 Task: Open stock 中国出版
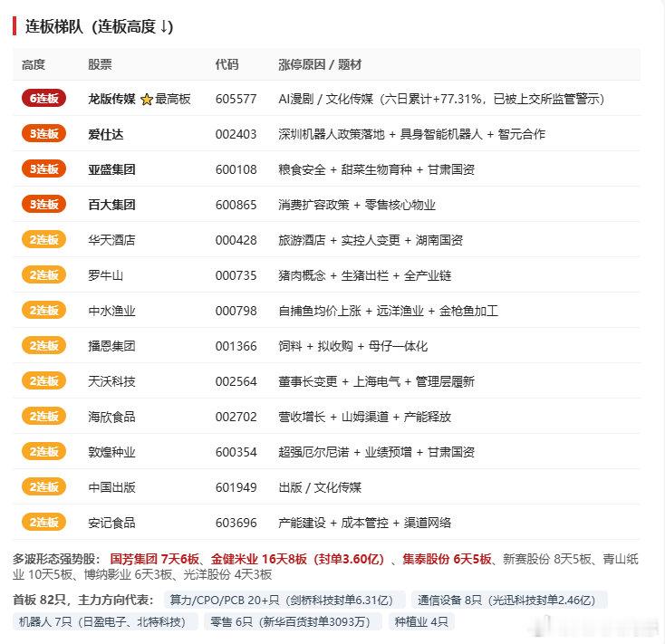point(112,487)
